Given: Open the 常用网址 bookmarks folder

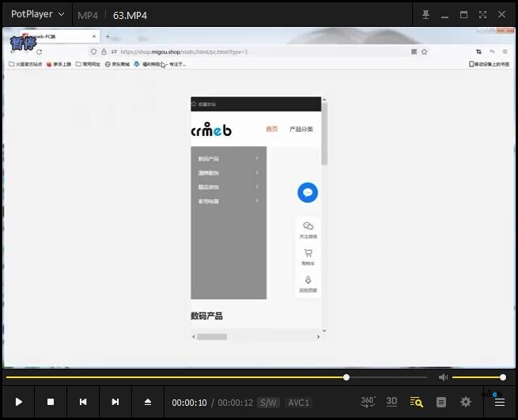Looking at the screenshot, I should pos(88,64).
